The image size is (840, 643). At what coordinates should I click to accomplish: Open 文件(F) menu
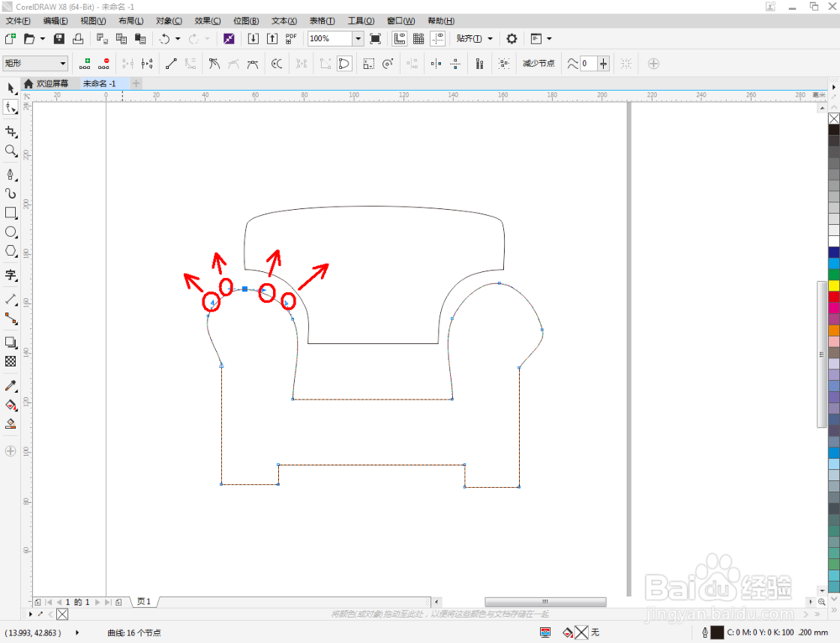18,21
